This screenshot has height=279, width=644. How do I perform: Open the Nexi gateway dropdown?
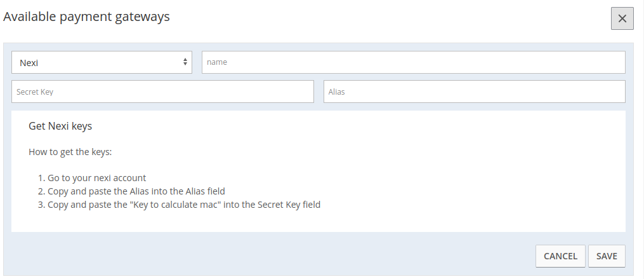click(102, 62)
